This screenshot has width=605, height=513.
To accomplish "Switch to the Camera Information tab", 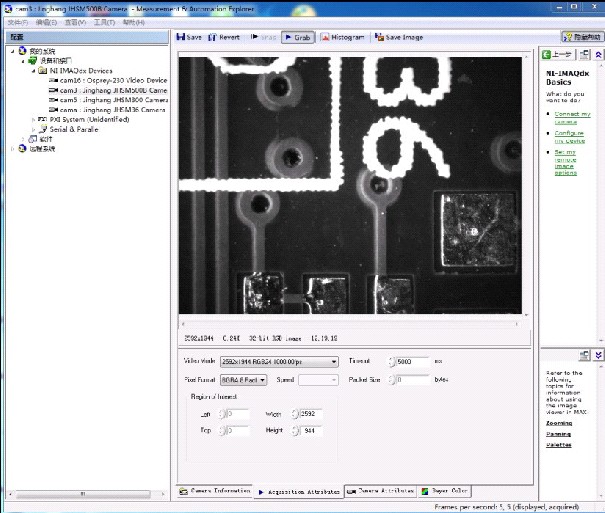I will (x=215, y=491).
